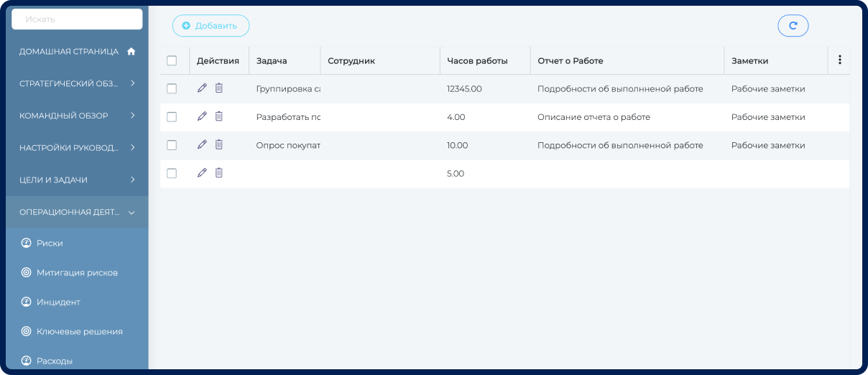
Task: Open the three-dot column options menu
Action: (x=839, y=60)
